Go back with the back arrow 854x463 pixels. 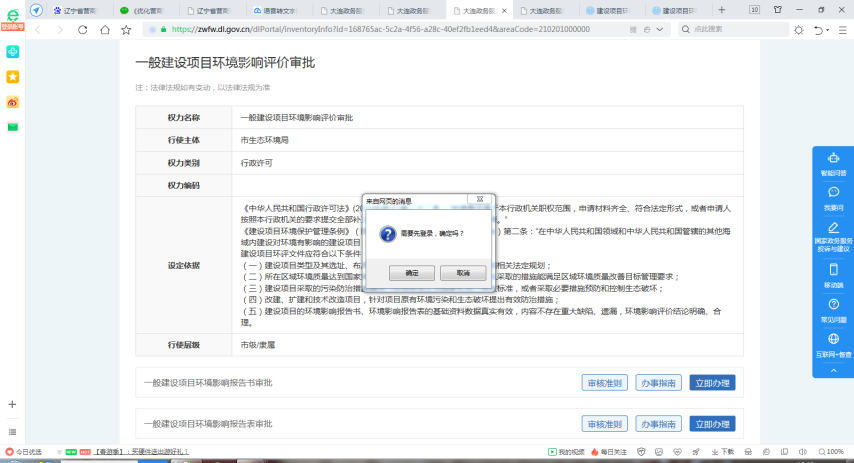pos(38,30)
